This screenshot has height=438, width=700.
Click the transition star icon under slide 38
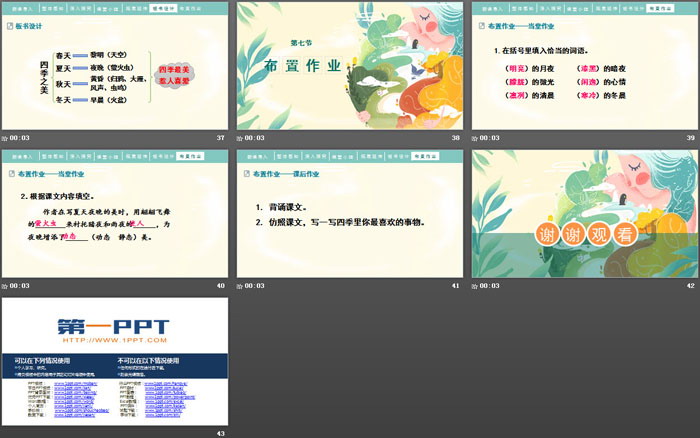click(240, 138)
